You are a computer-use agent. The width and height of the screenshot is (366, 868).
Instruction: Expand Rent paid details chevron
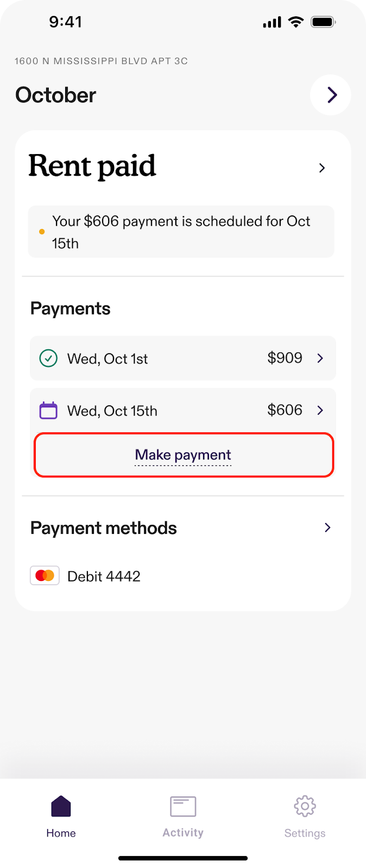[322, 168]
